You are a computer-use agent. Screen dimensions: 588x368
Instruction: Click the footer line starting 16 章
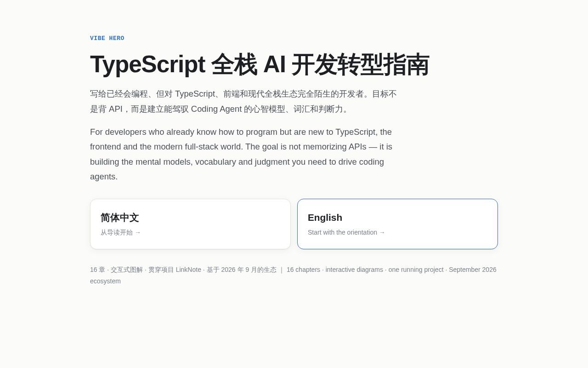294,275
